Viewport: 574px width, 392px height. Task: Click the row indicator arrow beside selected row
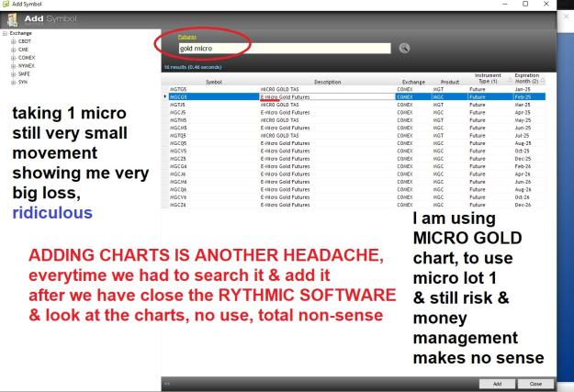pos(165,96)
